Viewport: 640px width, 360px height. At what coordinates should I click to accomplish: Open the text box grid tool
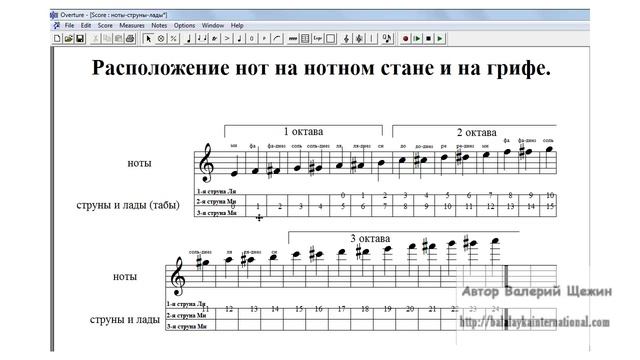point(305,39)
